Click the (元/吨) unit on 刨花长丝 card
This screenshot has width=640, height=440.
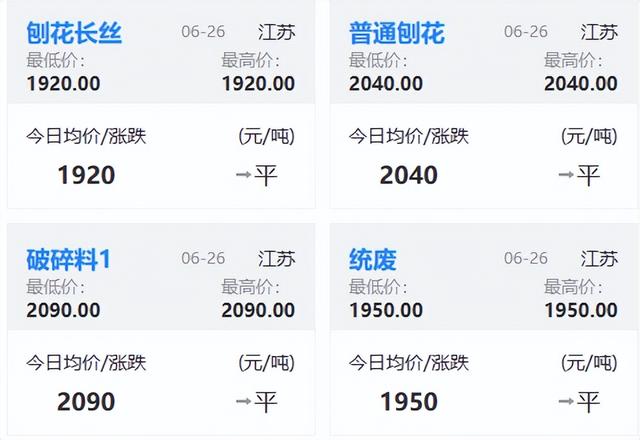tap(267, 137)
